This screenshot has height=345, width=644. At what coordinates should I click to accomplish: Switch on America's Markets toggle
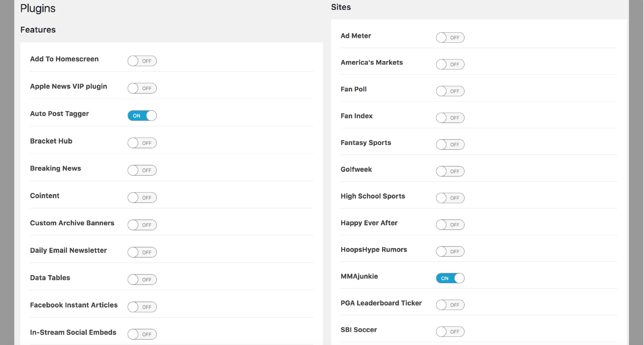pyautogui.click(x=450, y=64)
